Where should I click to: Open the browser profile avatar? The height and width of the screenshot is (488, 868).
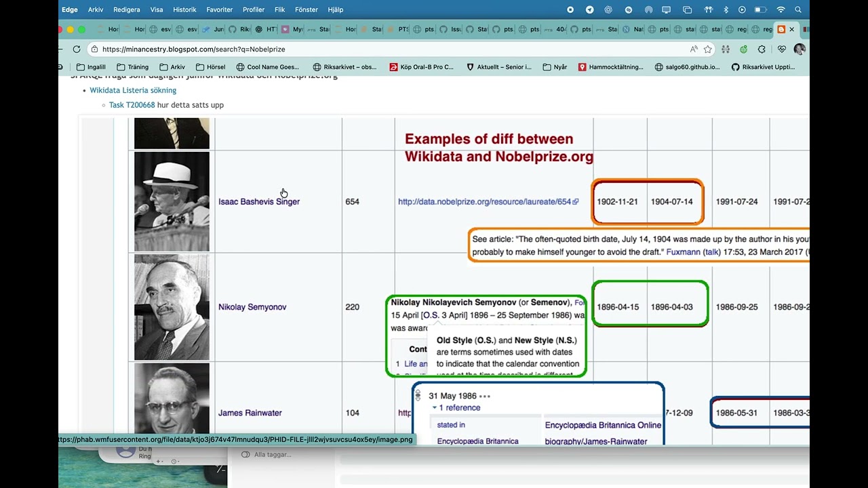[x=800, y=49]
